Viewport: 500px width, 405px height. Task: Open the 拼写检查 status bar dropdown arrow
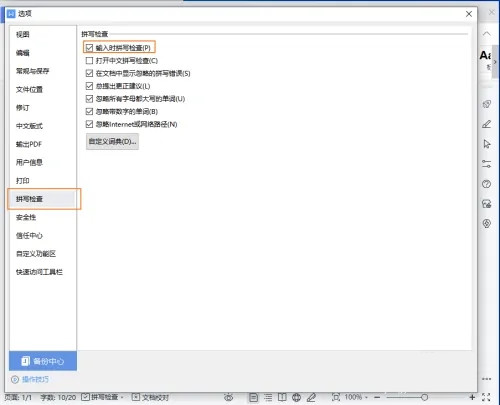click(122, 397)
